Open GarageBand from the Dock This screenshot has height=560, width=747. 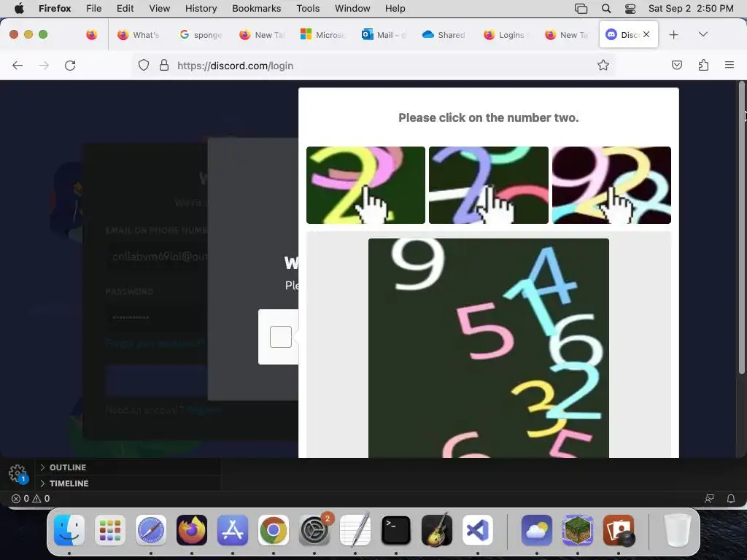[x=437, y=530]
